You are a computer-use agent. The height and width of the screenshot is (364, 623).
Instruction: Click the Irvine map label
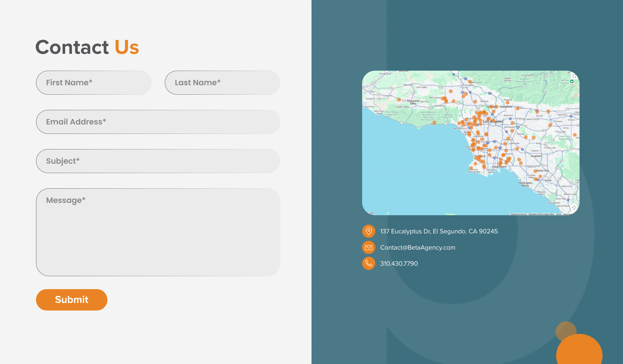point(548,180)
